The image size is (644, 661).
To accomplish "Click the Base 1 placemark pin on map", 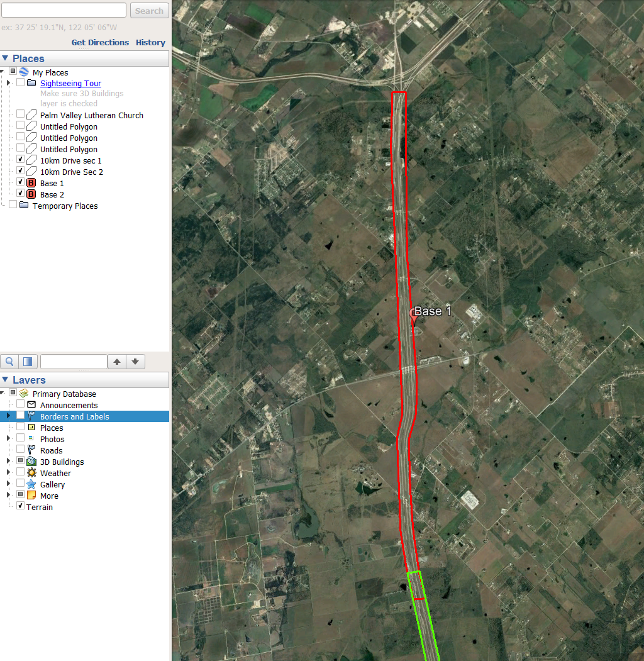I will (x=414, y=316).
